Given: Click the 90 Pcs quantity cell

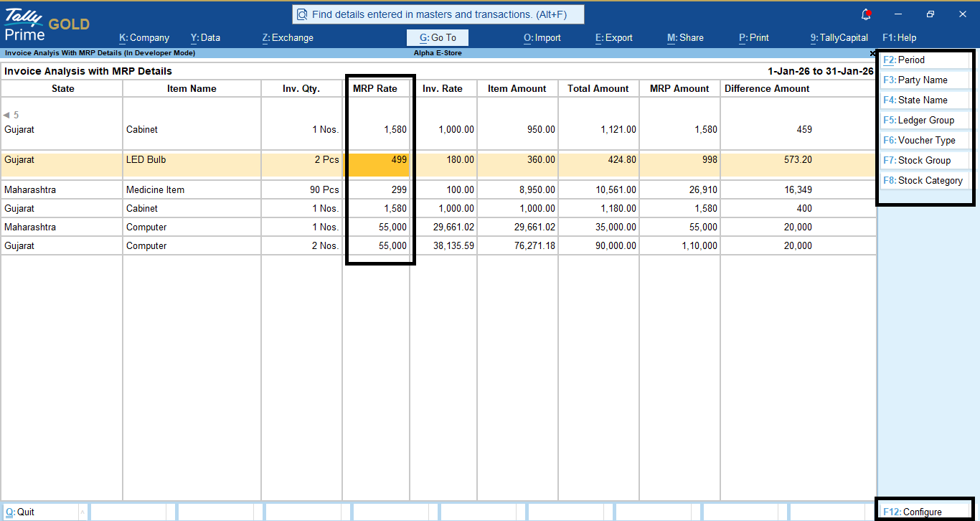Looking at the screenshot, I should [326, 190].
